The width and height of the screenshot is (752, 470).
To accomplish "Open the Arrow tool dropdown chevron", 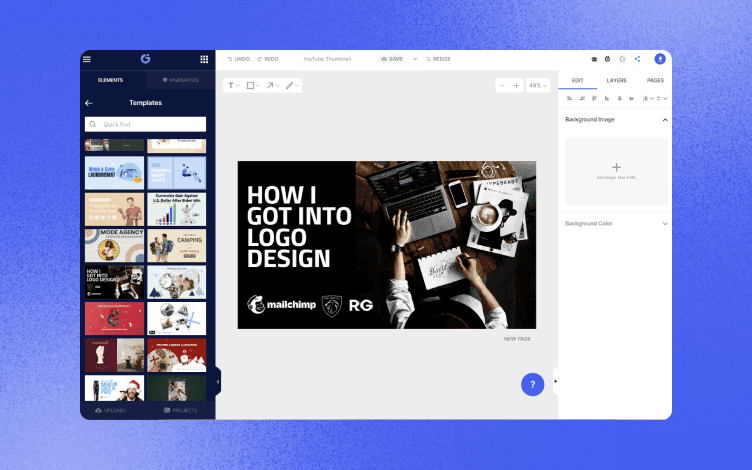I will tap(277, 86).
